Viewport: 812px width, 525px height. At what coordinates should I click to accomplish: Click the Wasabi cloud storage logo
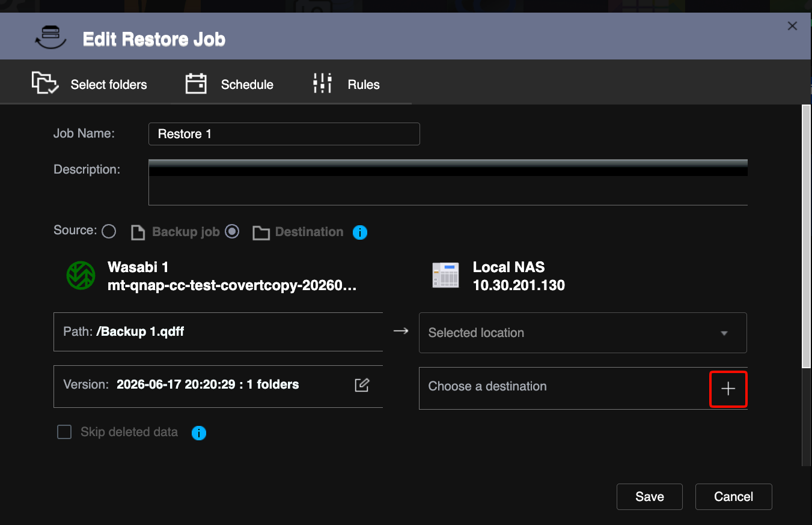(x=81, y=276)
